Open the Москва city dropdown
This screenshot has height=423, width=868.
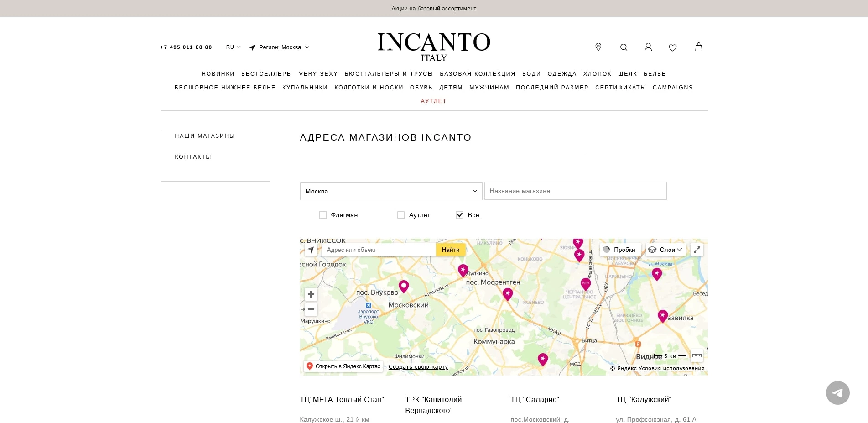390,191
